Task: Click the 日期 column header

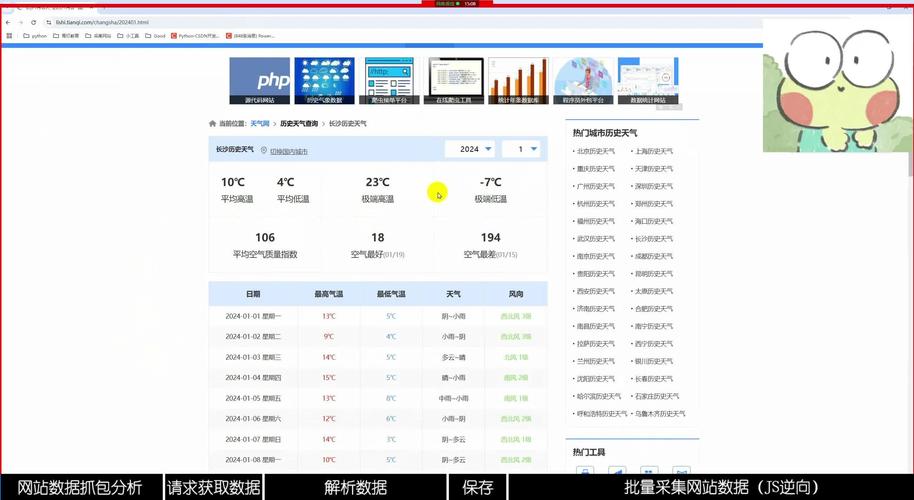Action: (253, 294)
